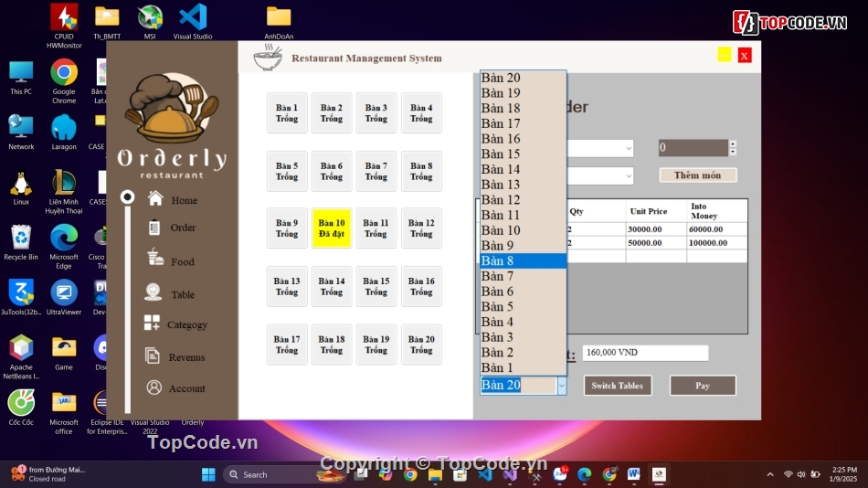Screen dimensions: 868x488
Task: Click the Thêm món button
Action: [x=697, y=175]
